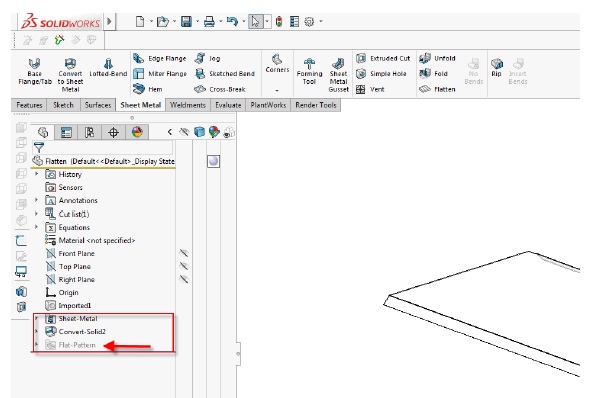Click the Unfold tool
This screenshot has height=398, width=589.
tap(437, 58)
